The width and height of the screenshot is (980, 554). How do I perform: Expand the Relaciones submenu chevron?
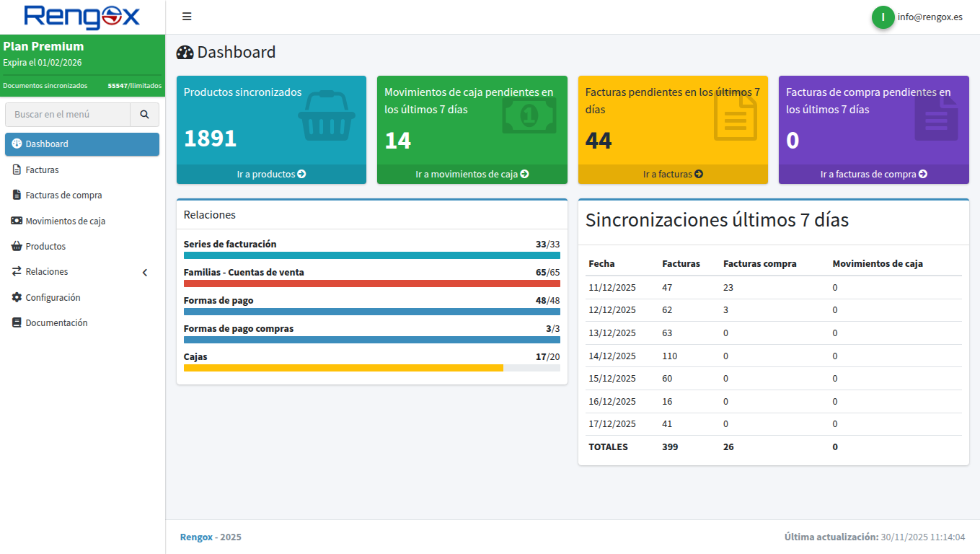pos(144,273)
